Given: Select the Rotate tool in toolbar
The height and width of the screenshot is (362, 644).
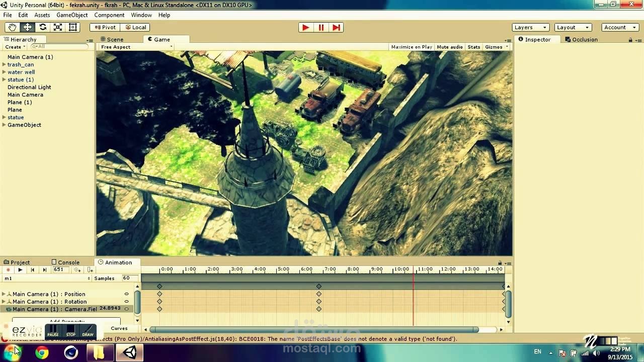Looking at the screenshot, I should (x=43, y=27).
